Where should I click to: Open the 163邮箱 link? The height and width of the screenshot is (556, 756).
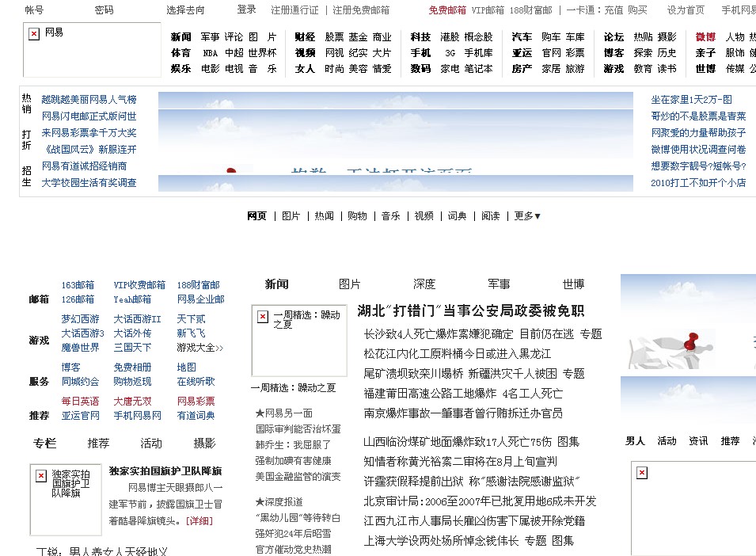tap(78, 285)
